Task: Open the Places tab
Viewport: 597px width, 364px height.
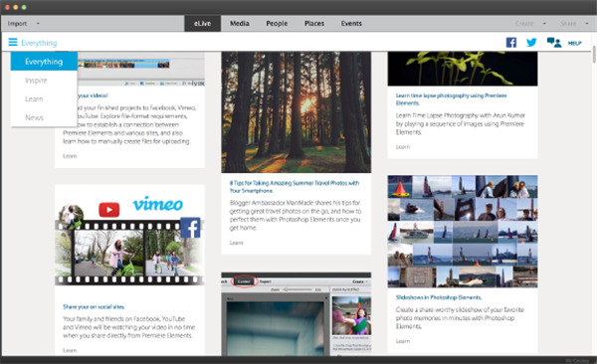Action: [314, 23]
